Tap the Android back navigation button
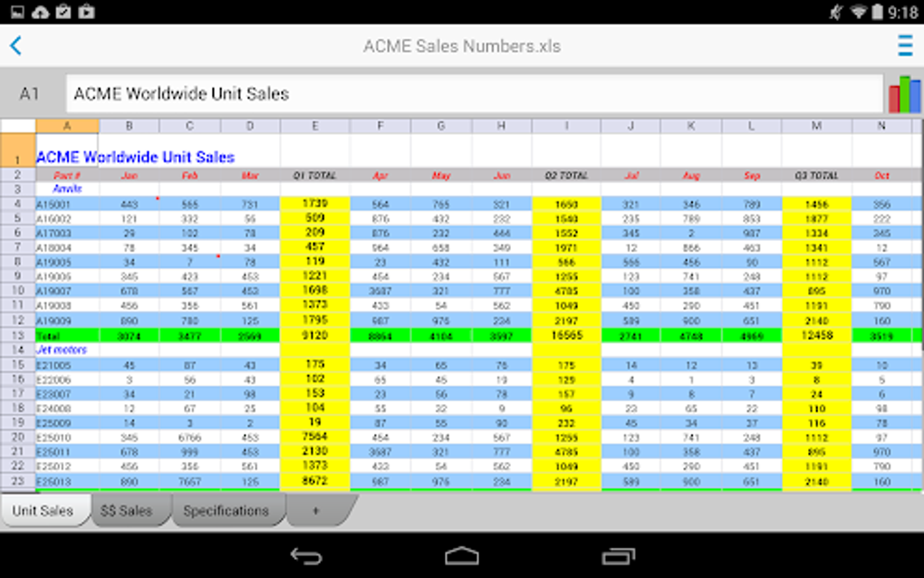 (306, 555)
